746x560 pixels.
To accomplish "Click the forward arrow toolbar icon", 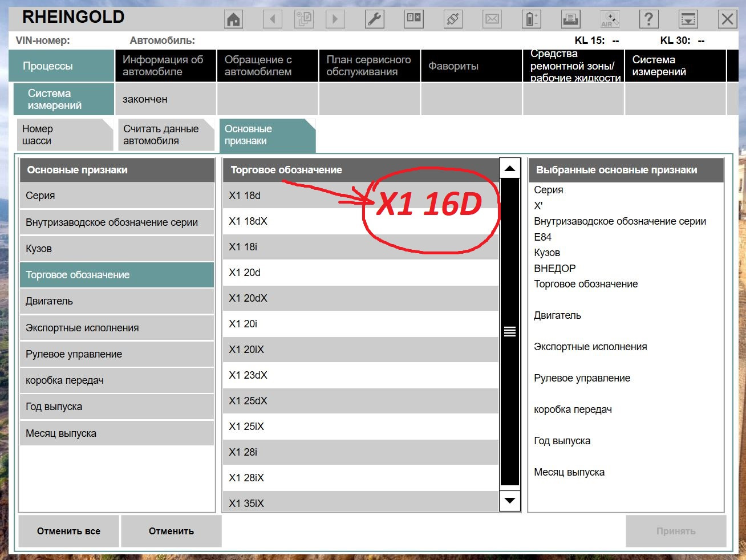I will [335, 19].
